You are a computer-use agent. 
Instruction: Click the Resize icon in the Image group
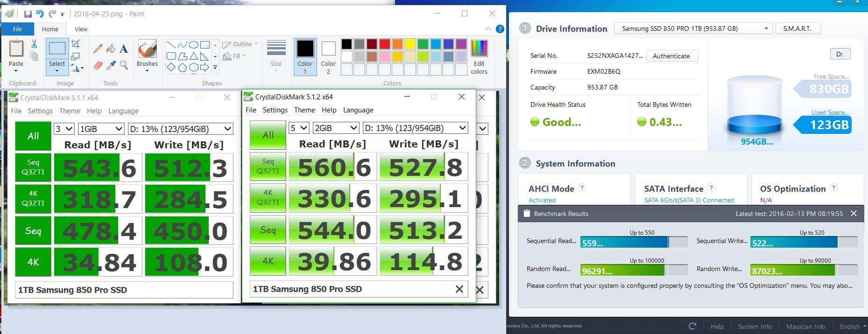point(75,56)
